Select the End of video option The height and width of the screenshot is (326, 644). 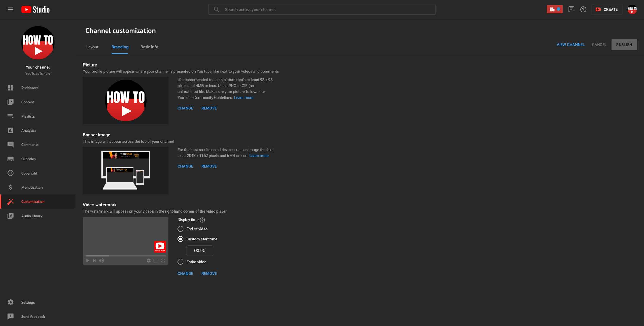(181, 229)
